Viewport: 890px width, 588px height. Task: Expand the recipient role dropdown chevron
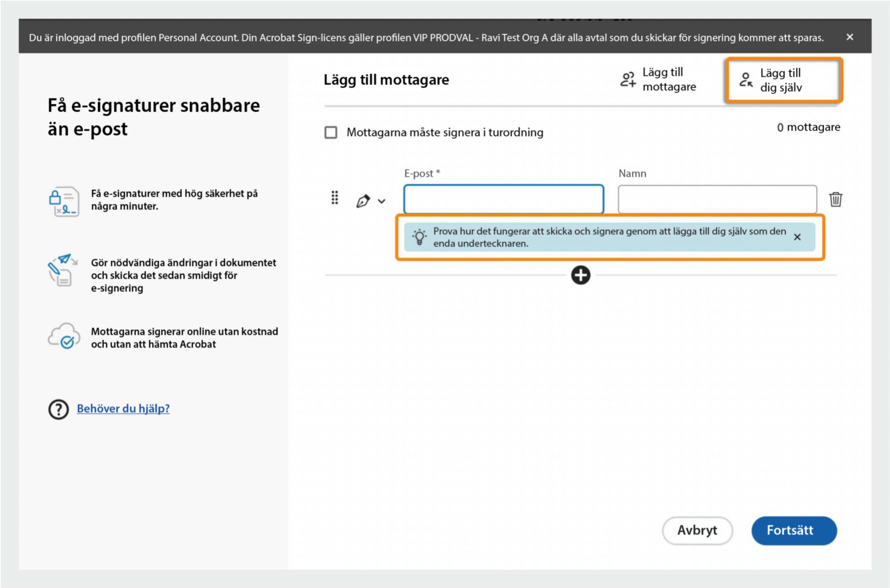pyautogui.click(x=381, y=201)
